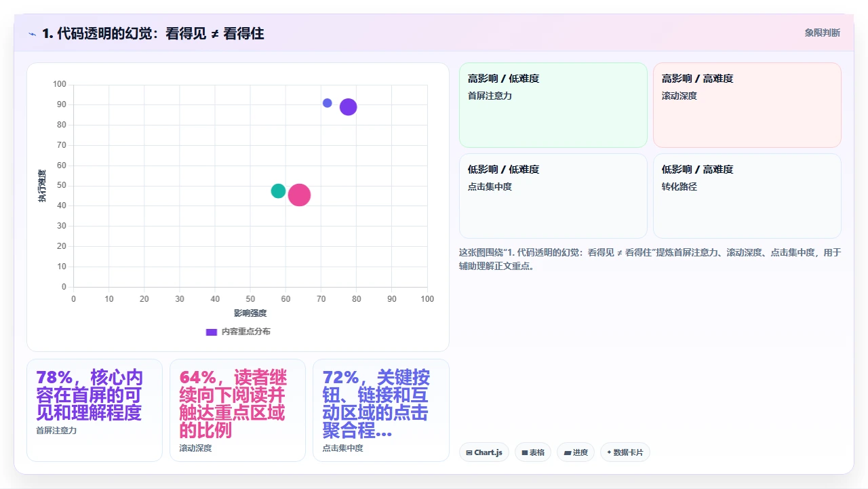
Task: Click the 首屏注意力 text in green card
Action: (490, 96)
